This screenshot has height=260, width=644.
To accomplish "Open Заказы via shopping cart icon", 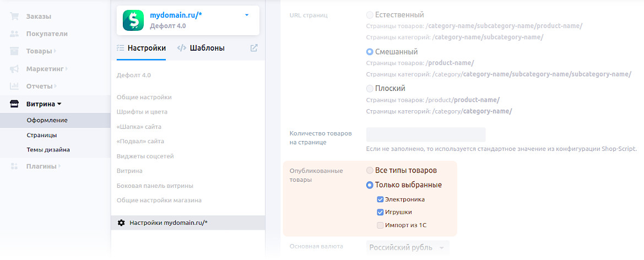I will click(x=14, y=17).
